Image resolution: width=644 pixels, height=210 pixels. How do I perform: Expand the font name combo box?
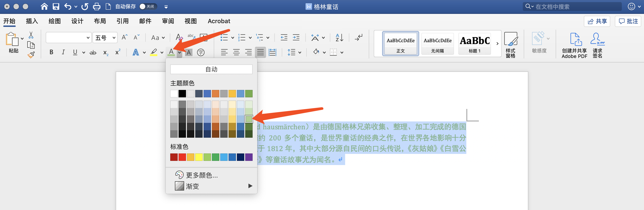88,38
